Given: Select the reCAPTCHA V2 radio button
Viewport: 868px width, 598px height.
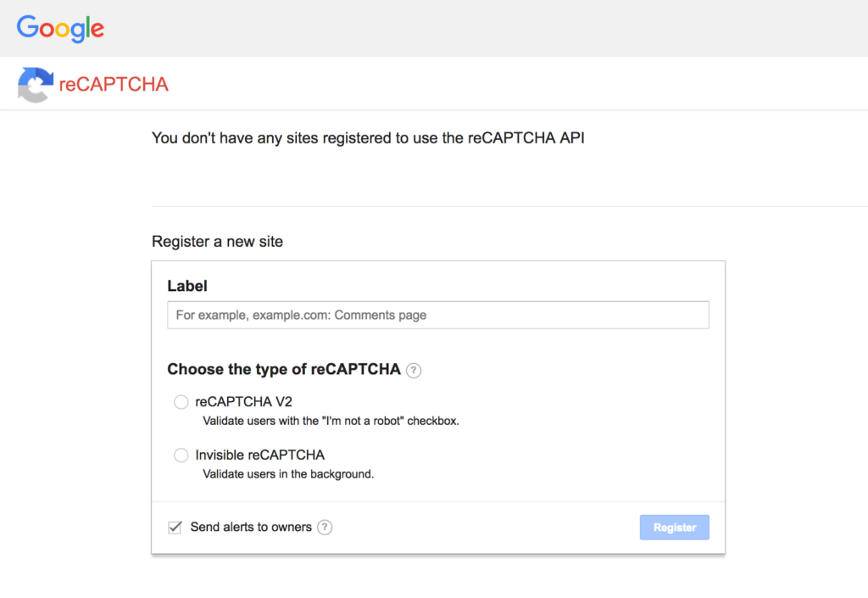Looking at the screenshot, I should coord(181,402).
